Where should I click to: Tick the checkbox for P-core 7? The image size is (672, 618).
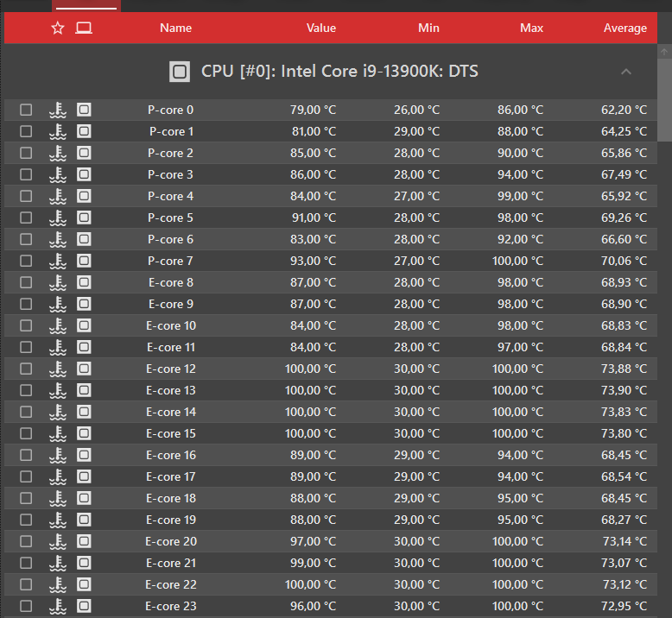click(x=26, y=261)
